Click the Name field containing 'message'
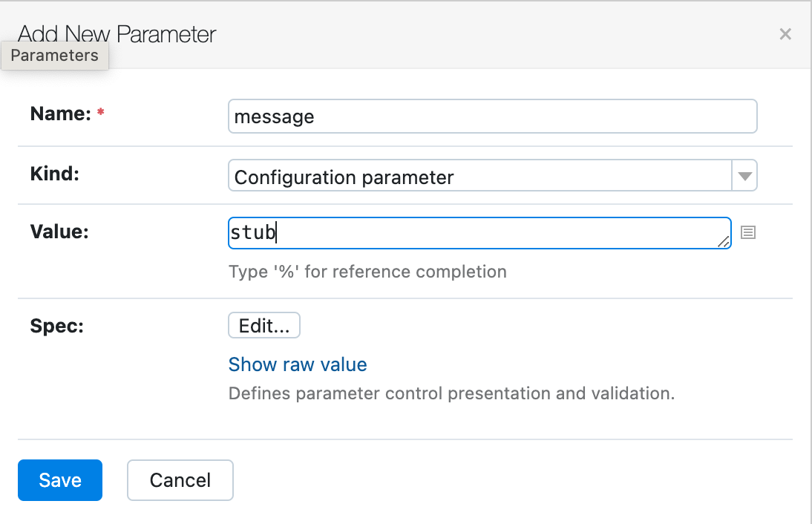This screenshot has height=524, width=812. click(491, 117)
